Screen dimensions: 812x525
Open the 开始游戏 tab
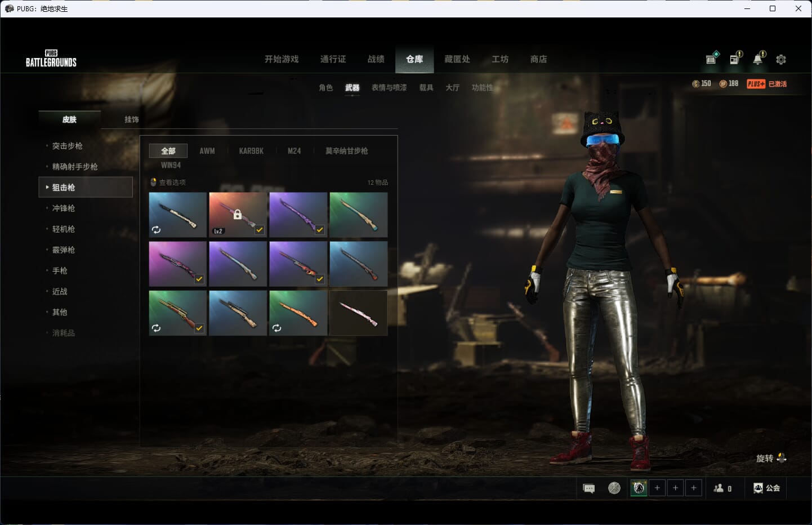tap(282, 59)
